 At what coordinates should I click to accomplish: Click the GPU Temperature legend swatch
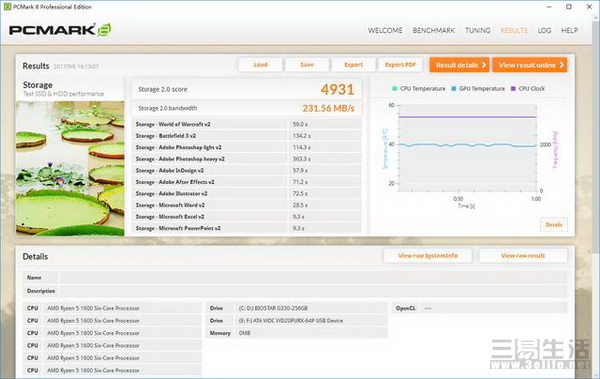point(454,88)
